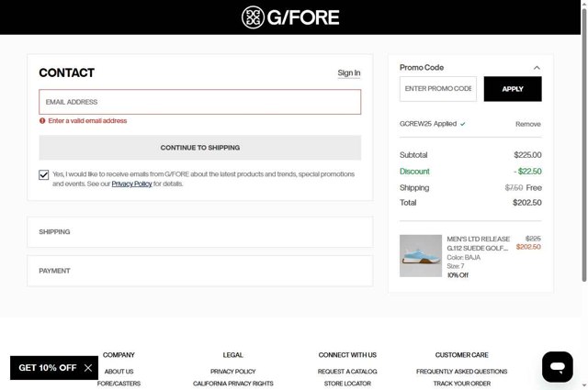Click the Total amount $202.50
The width and height of the screenshot is (588, 390).
point(526,203)
